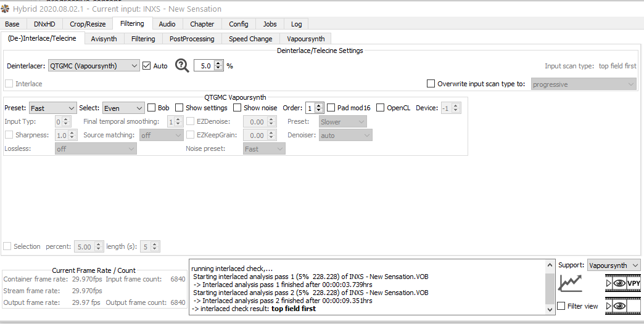
Task: Click the Output frame rate 29.97 fps value
Action: coord(86,302)
